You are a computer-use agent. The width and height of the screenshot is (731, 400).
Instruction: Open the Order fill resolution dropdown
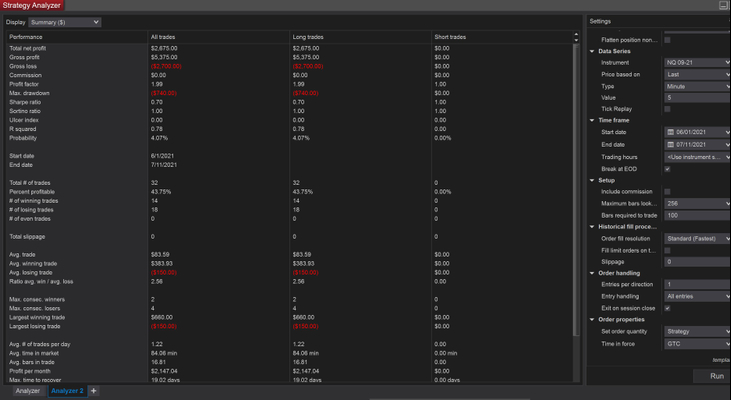(697, 237)
